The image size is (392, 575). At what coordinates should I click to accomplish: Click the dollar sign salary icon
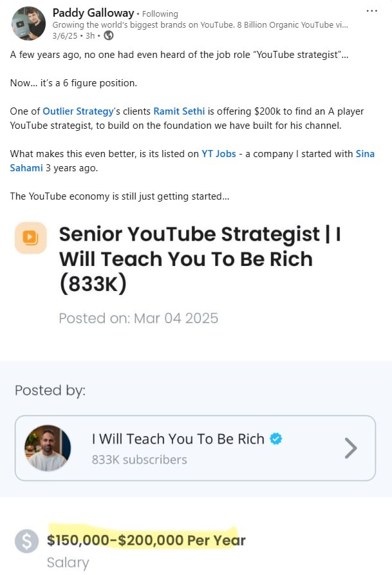point(26,541)
